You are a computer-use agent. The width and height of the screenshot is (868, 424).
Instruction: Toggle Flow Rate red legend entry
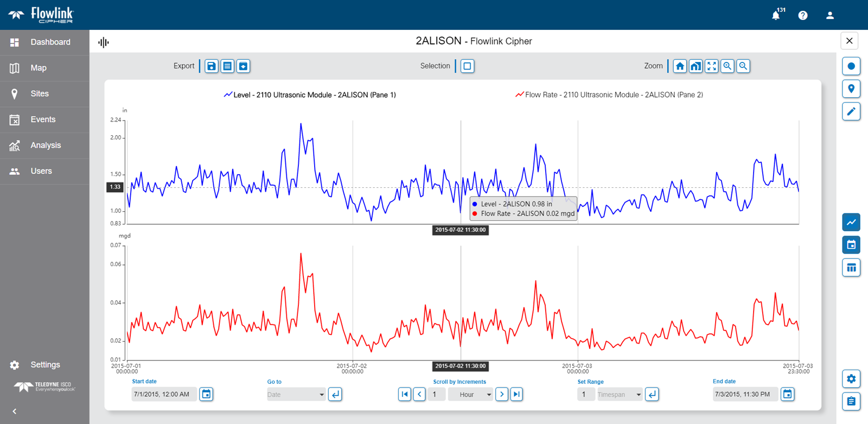tap(609, 95)
